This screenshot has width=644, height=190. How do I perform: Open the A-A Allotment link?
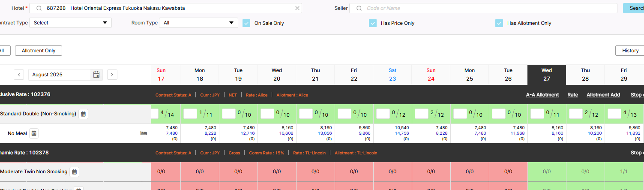[x=542, y=95]
